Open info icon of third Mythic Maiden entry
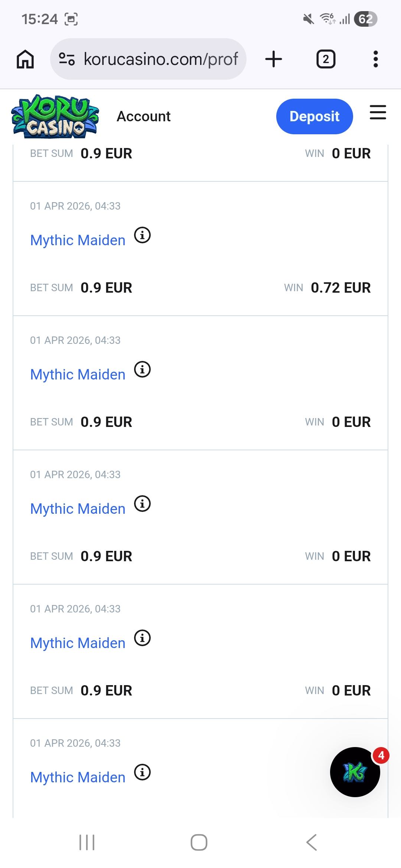The height and width of the screenshot is (868, 401). (x=142, y=504)
